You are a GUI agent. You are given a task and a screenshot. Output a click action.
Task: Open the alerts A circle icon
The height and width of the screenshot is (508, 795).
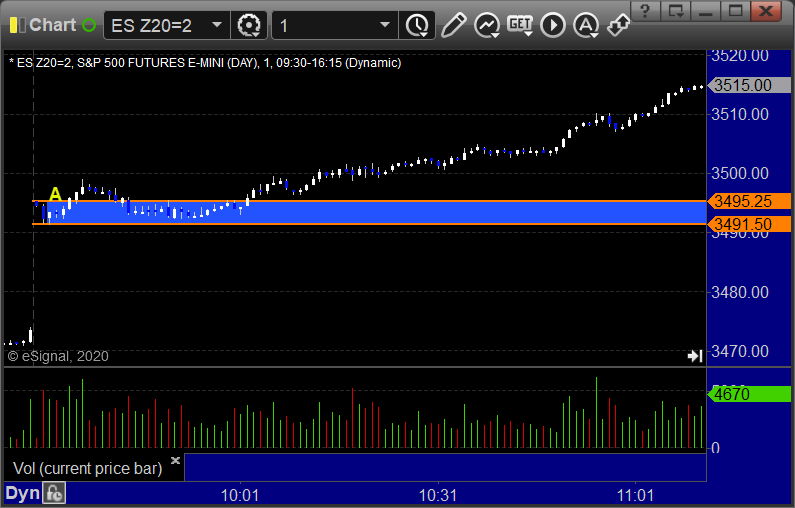click(586, 25)
